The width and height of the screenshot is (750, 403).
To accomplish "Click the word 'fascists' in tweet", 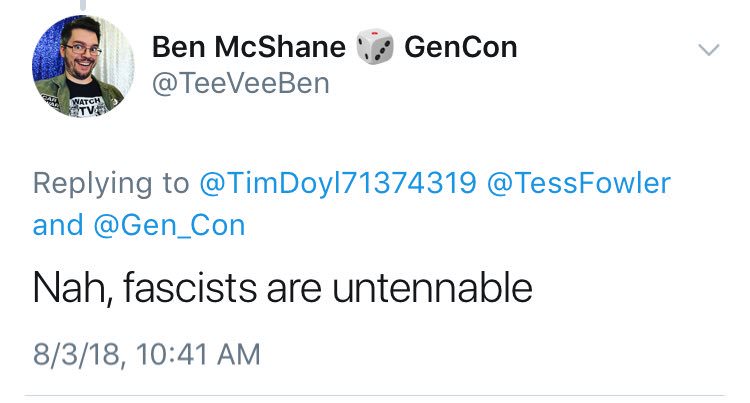I will pos(190,288).
